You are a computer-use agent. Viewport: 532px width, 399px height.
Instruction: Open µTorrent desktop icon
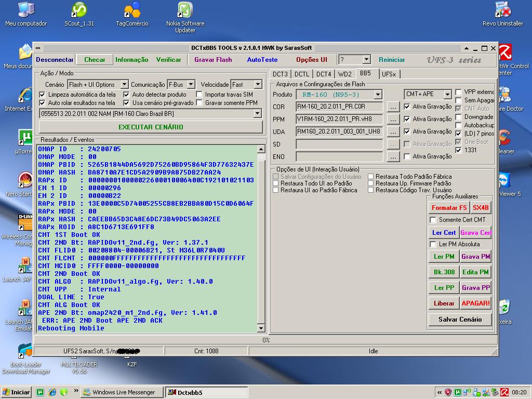(24, 142)
